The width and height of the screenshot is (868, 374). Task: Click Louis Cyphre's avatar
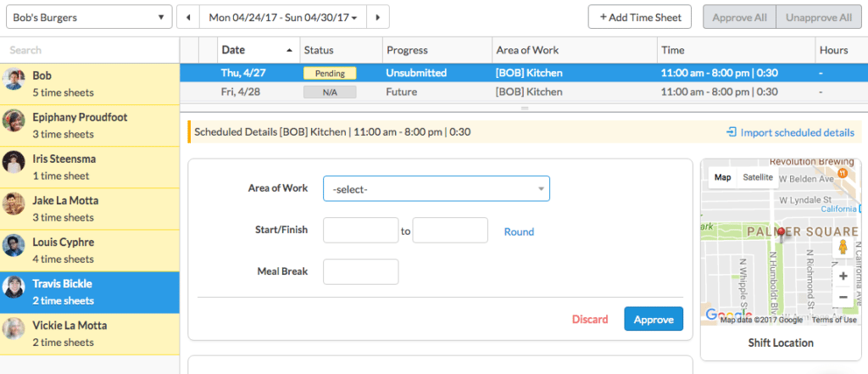click(14, 245)
